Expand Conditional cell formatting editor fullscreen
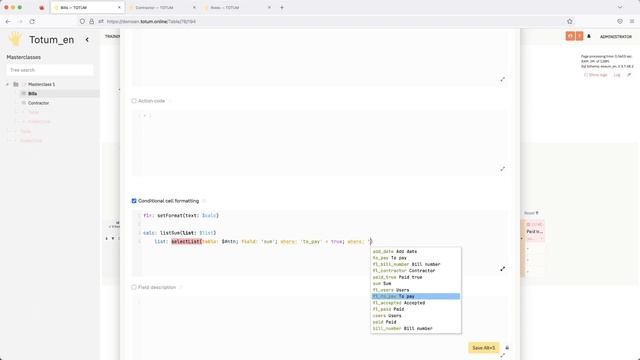Viewport: 640px width, 360px height. (502, 269)
